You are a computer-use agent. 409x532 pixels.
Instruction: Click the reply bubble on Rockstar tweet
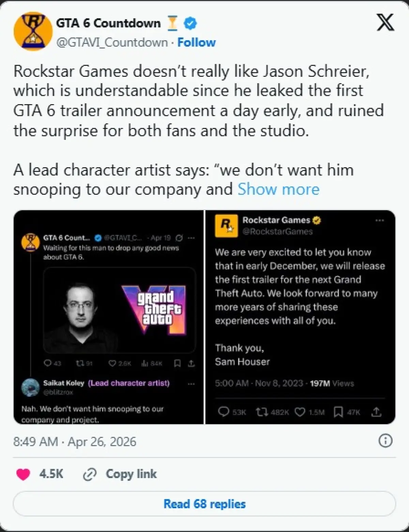coord(224,412)
